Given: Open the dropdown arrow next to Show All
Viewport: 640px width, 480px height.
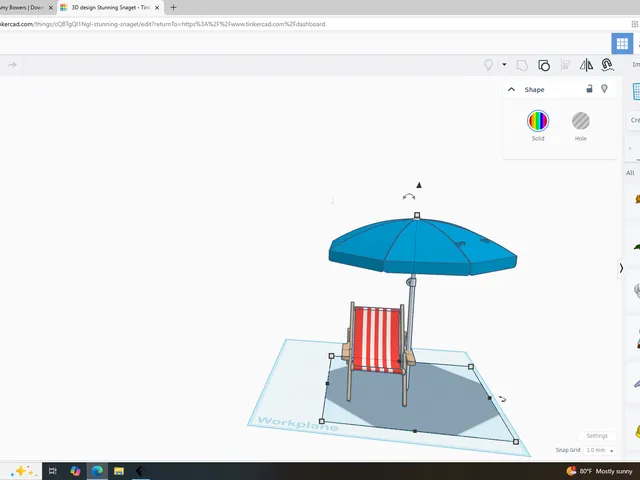Looking at the screenshot, I should 504,64.
